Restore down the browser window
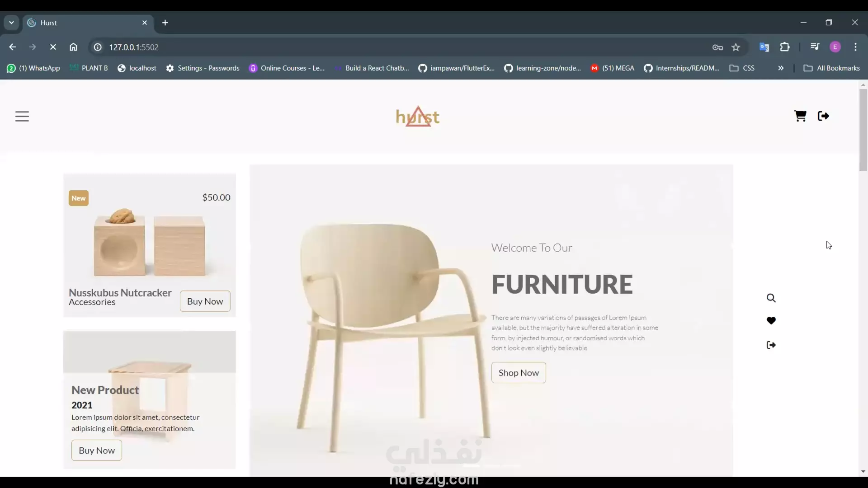This screenshot has height=488, width=868. click(x=829, y=23)
